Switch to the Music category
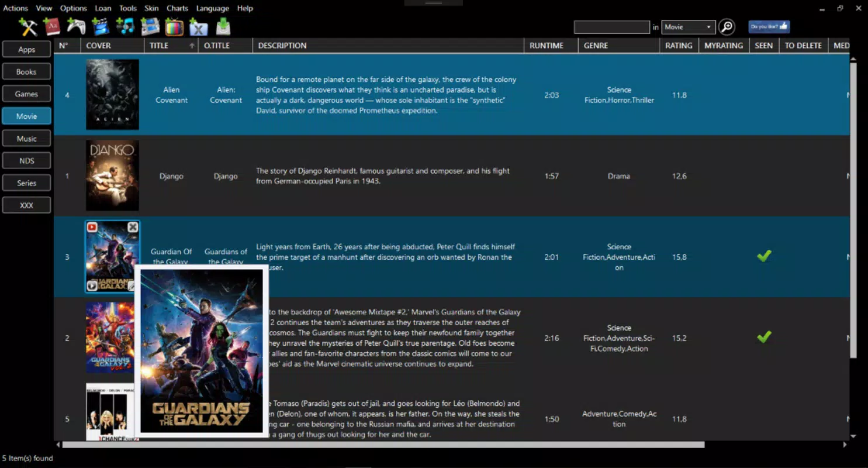 [x=26, y=139]
